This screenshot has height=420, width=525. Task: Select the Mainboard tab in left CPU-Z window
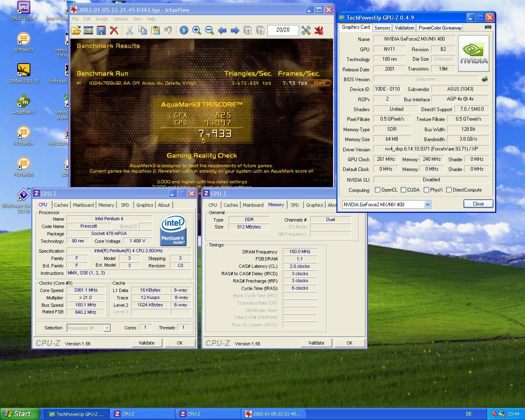point(83,205)
